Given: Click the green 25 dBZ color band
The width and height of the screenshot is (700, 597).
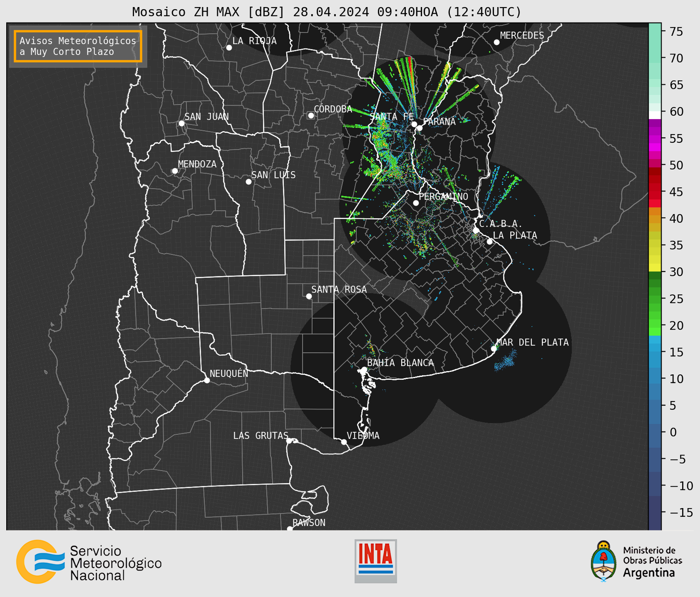Looking at the screenshot, I should click(x=655, y=299).
